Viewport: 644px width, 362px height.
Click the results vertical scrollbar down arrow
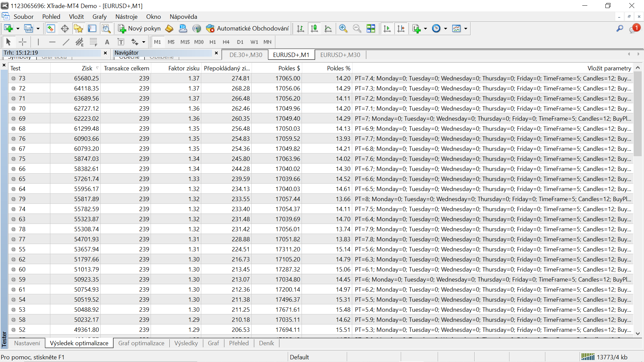tap(638, 334)
